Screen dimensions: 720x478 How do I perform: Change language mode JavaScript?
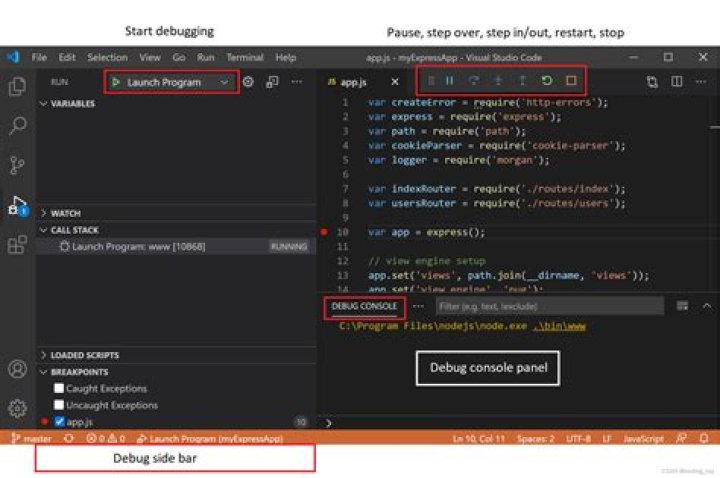coord(643,439)
